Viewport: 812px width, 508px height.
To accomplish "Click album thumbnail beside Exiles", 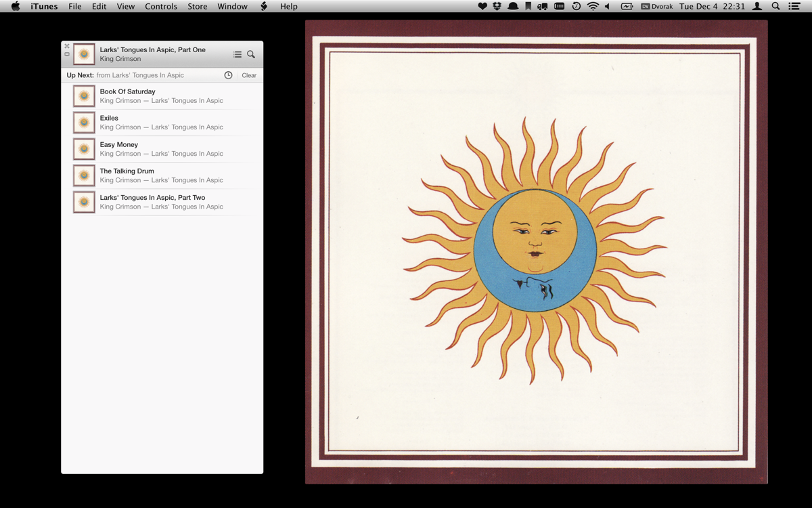I will (x=84, y=123).
